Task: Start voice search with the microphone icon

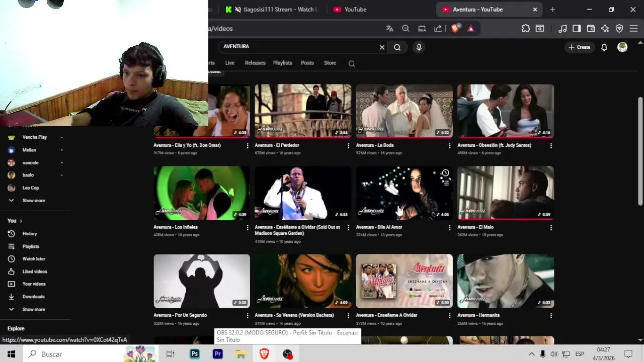Action: coord(419,47)
